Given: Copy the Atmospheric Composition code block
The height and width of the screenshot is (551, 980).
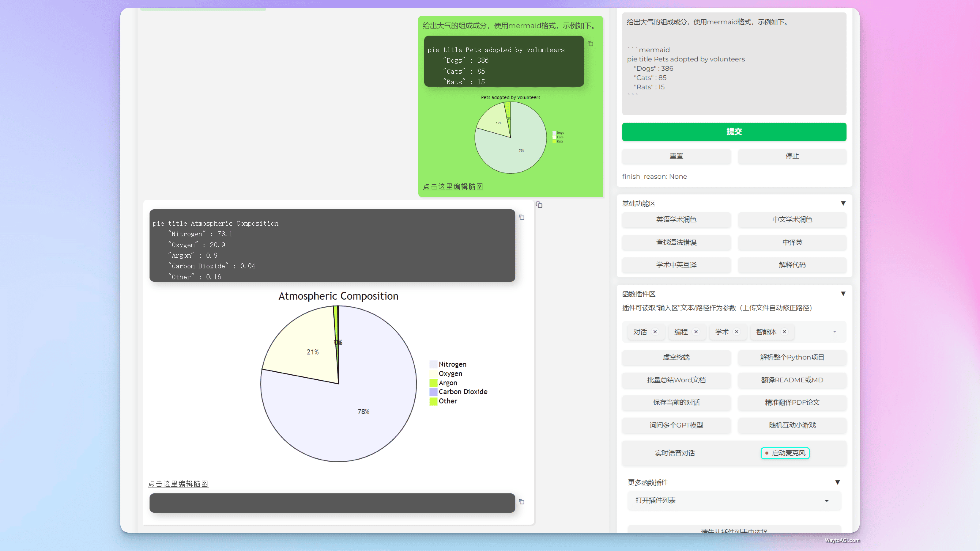Looking at the screenshot, I should click(522, 217).
